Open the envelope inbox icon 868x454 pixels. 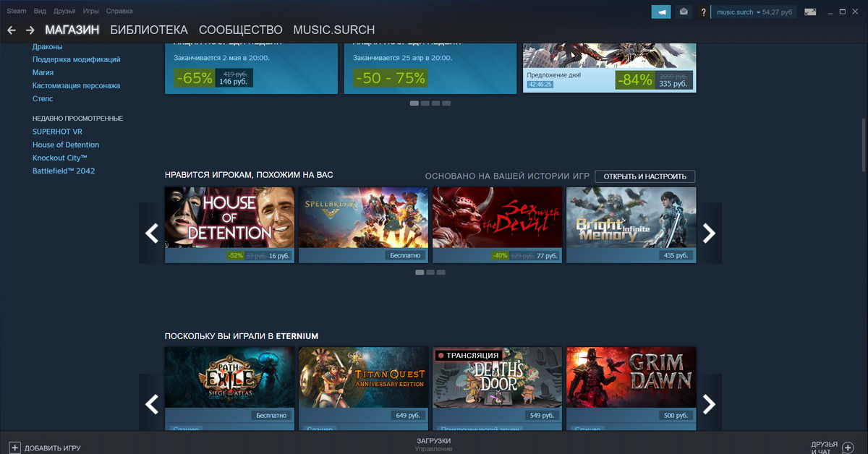point(684,12)
